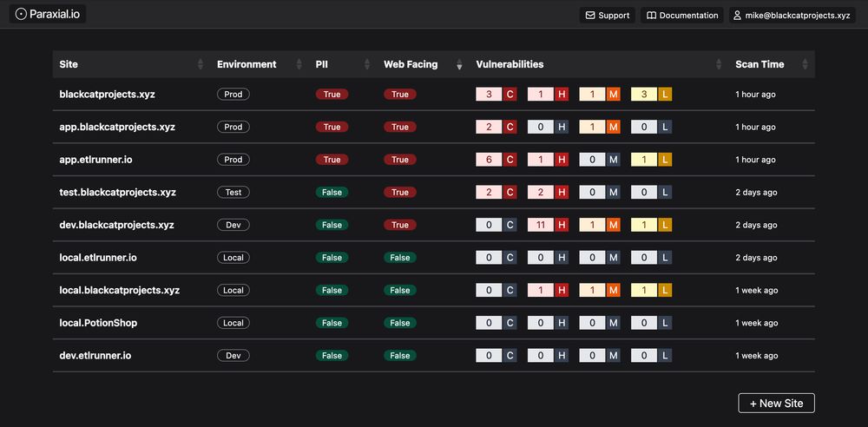
Task: Click low count 1 for local.blackcatprojects.xyz
Action: (x=644, y=290)
